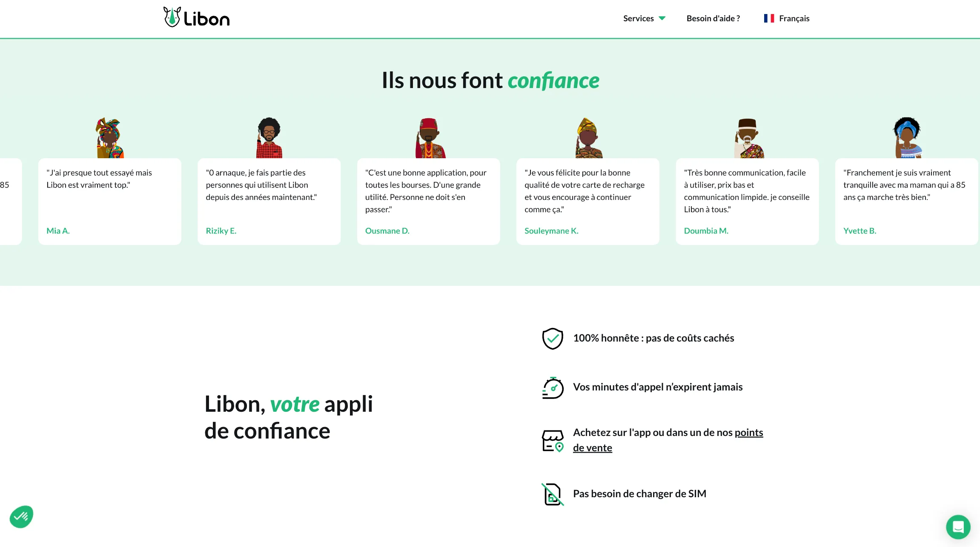Click the stopwatch minutes icon
The image size is (980, 547).
553,387
